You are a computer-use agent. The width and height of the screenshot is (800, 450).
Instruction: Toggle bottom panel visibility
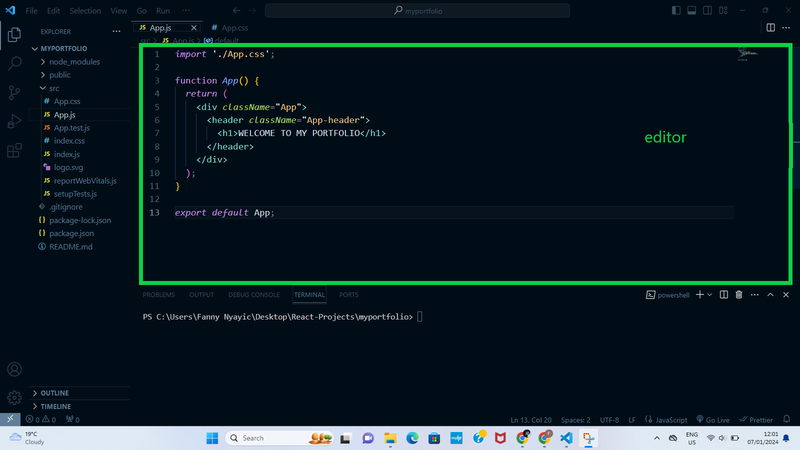coord(692,10)
